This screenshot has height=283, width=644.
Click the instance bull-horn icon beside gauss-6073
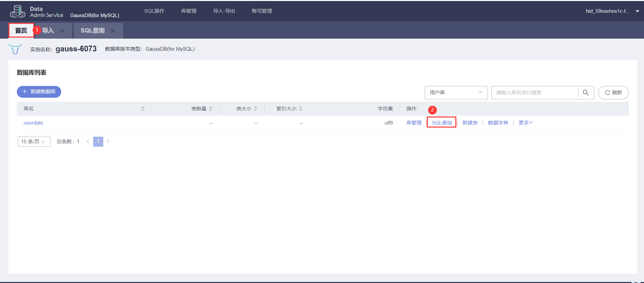tap(15, 49)
